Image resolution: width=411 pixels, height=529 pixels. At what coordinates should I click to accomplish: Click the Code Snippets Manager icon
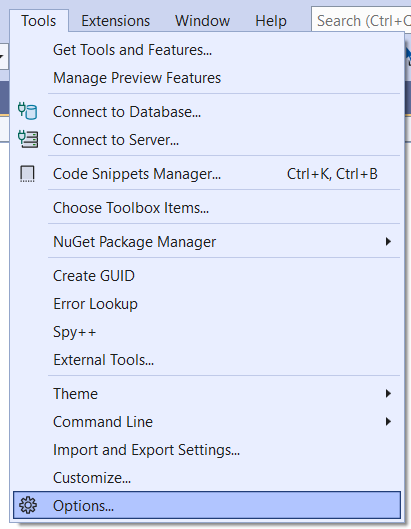click(x=27, y=174)
